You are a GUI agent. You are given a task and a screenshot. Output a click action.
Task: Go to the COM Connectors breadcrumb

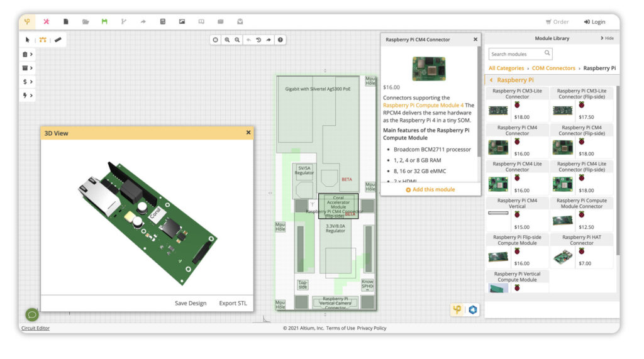pos(553,68)
